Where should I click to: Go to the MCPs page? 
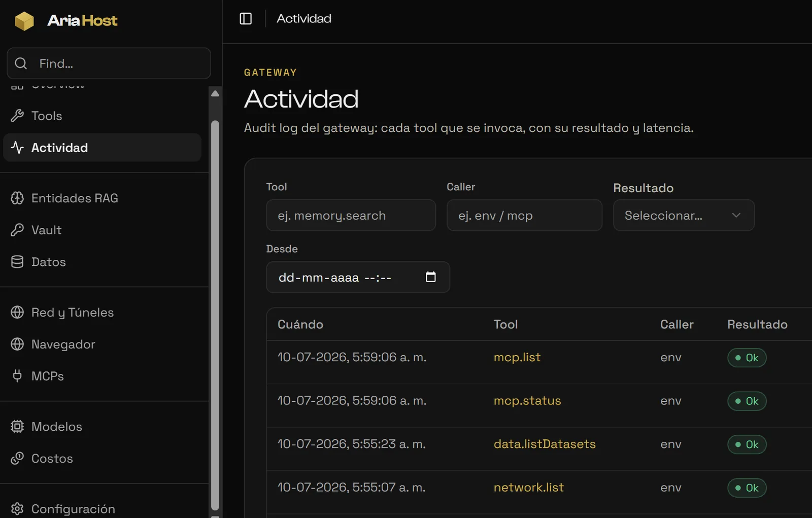click(x=103, y=376)
